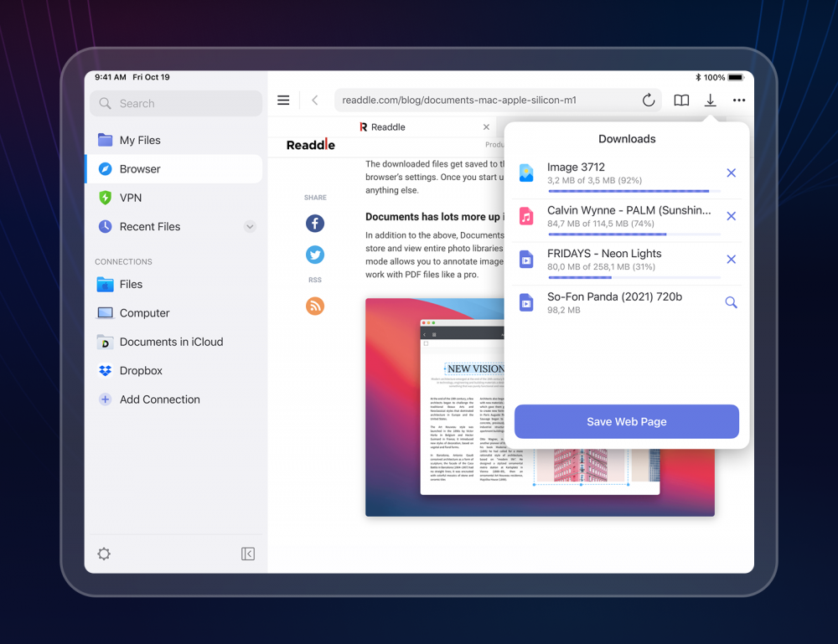The width and height of the screenshot is (838, 644).
Task: Click the Save Web Page button
Action: click(626, 422)
